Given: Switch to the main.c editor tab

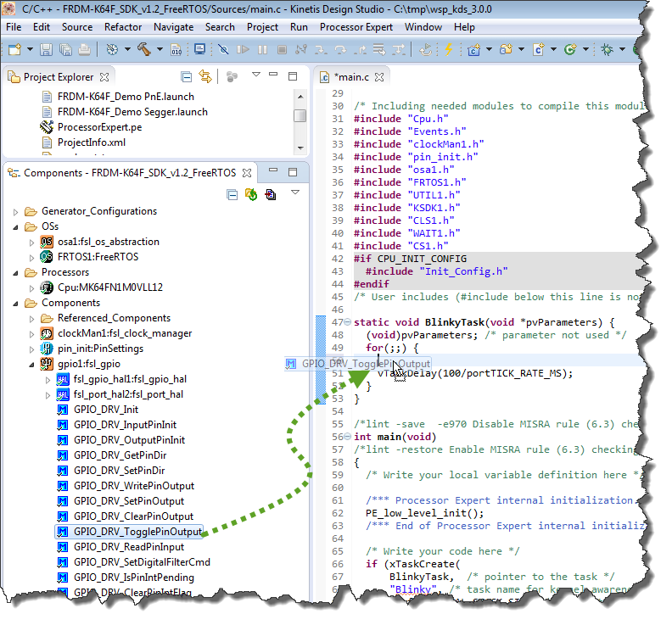Looking at the screenshot, I should coord(350,77).
